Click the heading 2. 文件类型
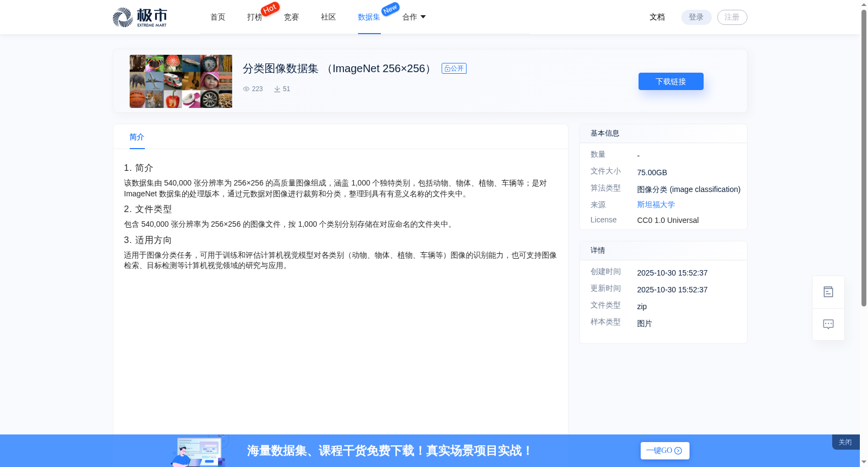Viewport: 868px width, 467px height. coord(148,209)
